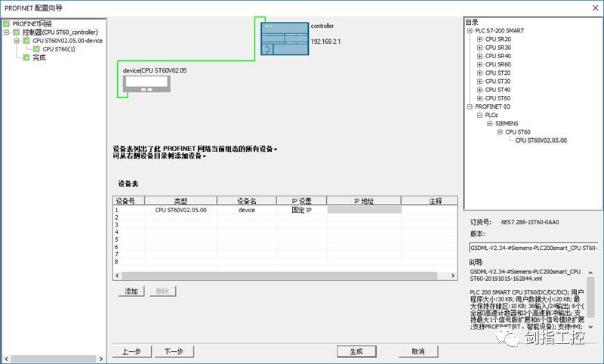Click green square icon beside 控制器 node
Screen dimensions: 604x364
16,32
